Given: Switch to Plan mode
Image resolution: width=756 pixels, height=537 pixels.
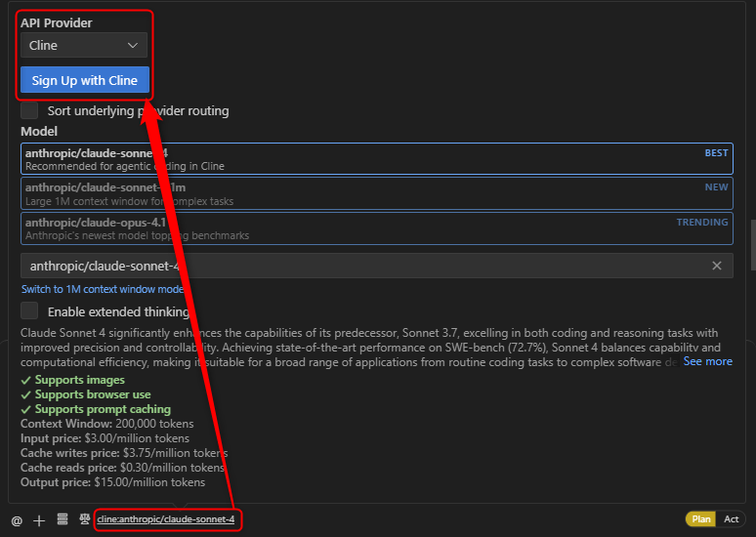Looking at the screenshot, I should (x=701, y=519).
